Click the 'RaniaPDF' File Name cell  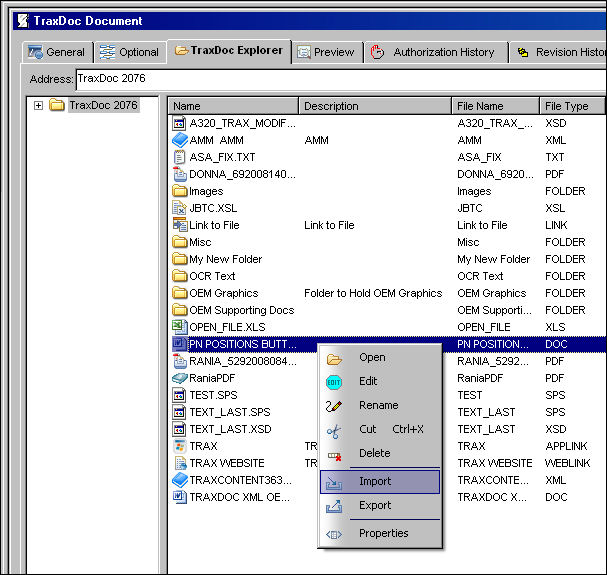tap(480, 378)
